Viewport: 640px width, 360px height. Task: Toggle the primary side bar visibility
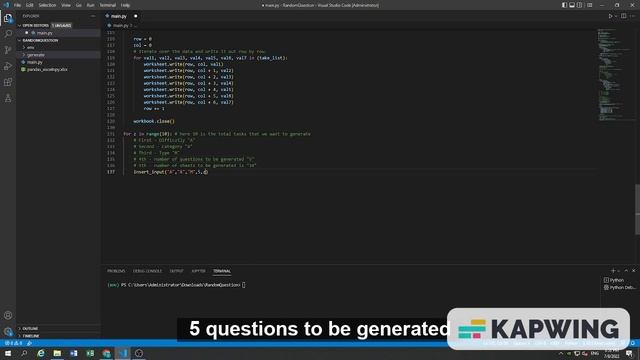coord(564,5)
